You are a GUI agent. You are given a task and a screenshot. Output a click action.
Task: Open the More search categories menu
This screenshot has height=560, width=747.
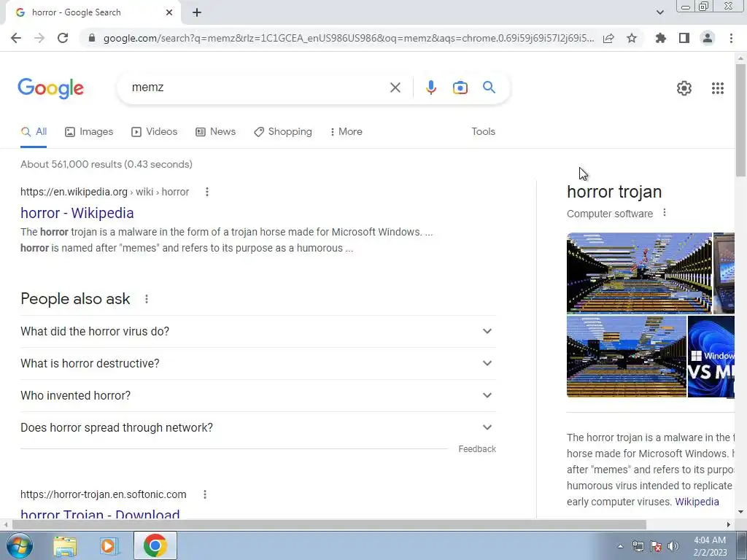347,132
